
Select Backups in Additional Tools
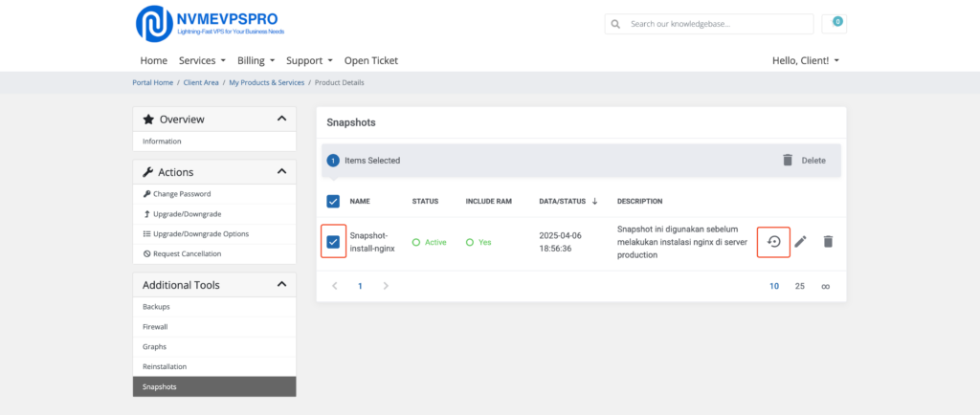click(156, 306)
